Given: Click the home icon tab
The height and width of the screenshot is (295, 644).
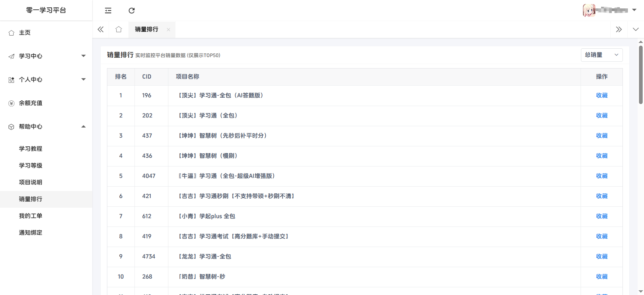Looking at the screenshot, I should [118, 30].
